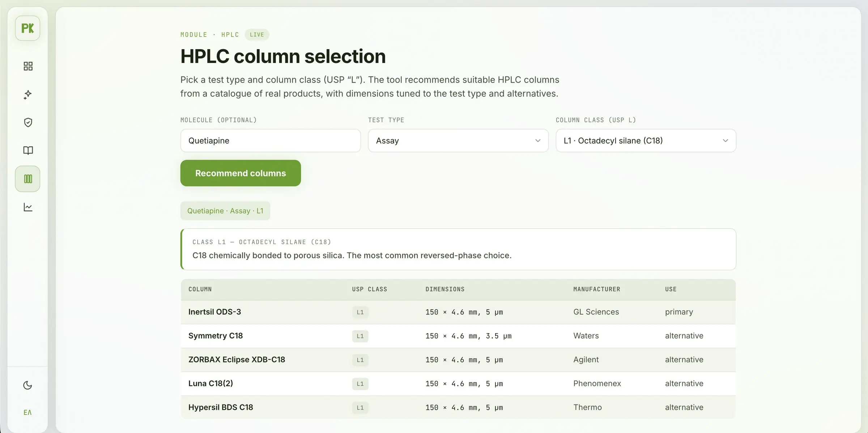Open the Column class dropdown showing L1
Viewport: 868px width, 433px height.
(646, 140)
